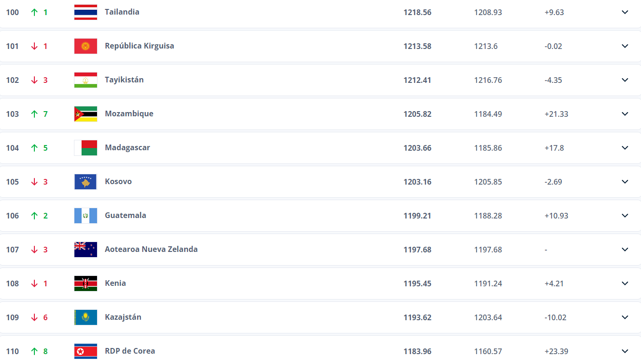Expand the Tailandia row details
Viewport: 641px width, 364px height.
coord(625,12)
